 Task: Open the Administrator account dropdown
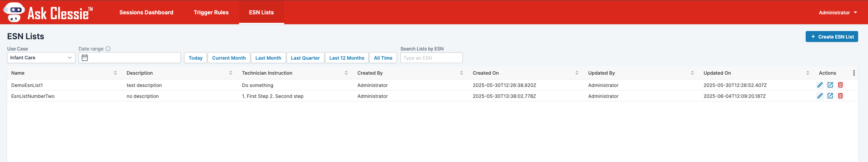click(x=838, y=13)
